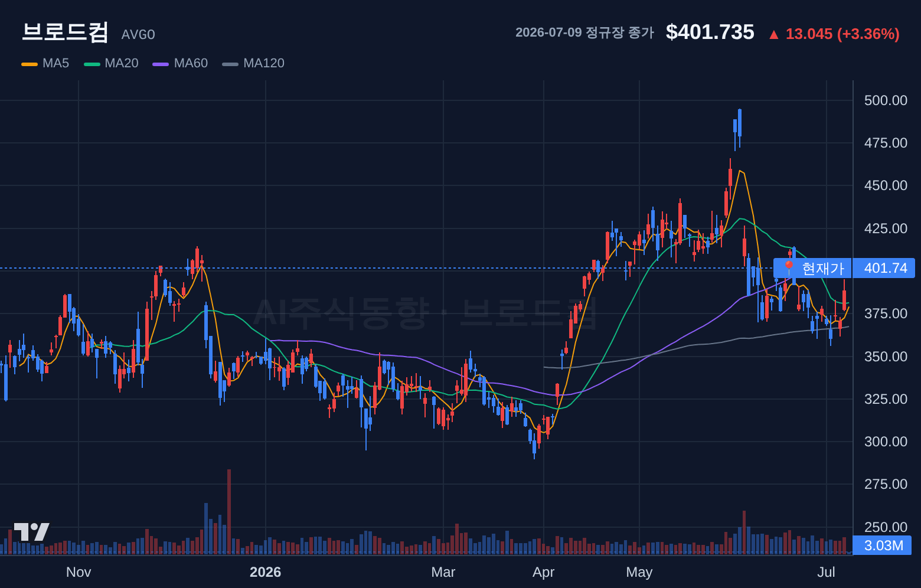This screenshot has height=588, width=921.
Task: Click the 450.00 price axis label
Action: (886, 185)
